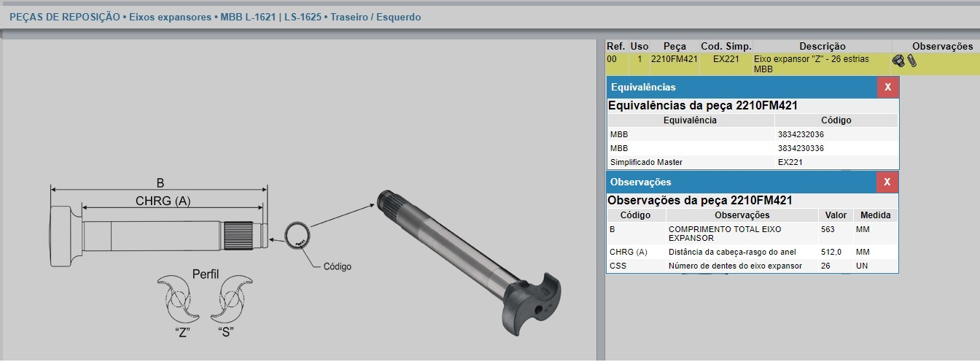Viewport: 980px width, 362px height.
Task: Open Eixos expansores breadcrumb item
Action: click(171, 17)
